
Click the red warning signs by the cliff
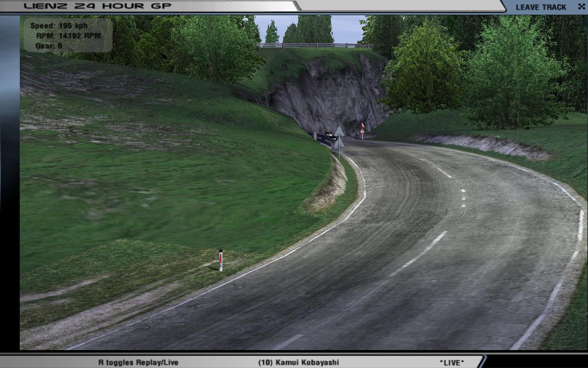point(362,129)
